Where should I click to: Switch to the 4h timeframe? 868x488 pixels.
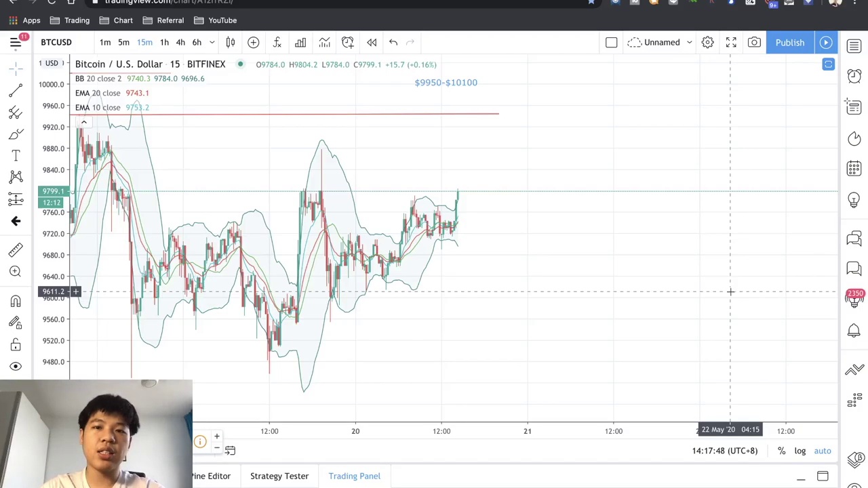pos(180,43)
